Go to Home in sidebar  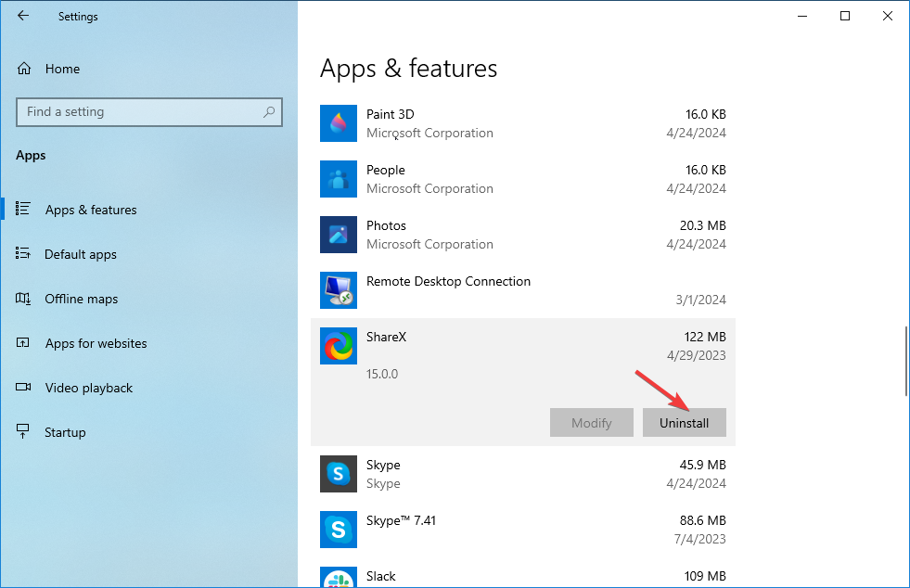click(63, 69)
